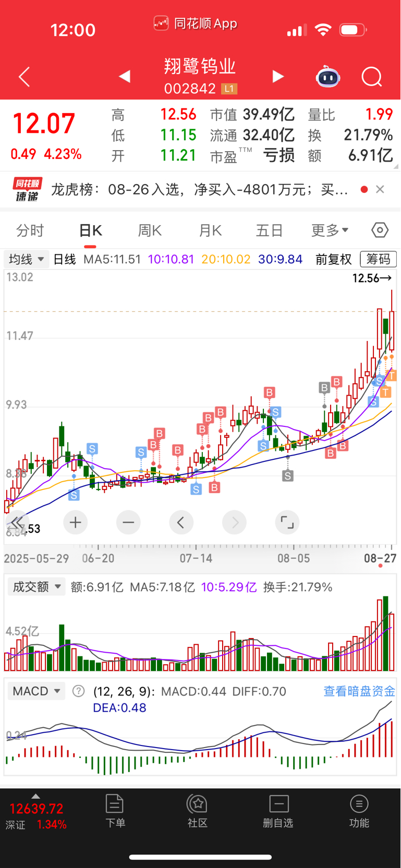The width and height of the screenshot is (401, 868).
Task: Enter fullscreen chart mode
Action: [287, 522]
